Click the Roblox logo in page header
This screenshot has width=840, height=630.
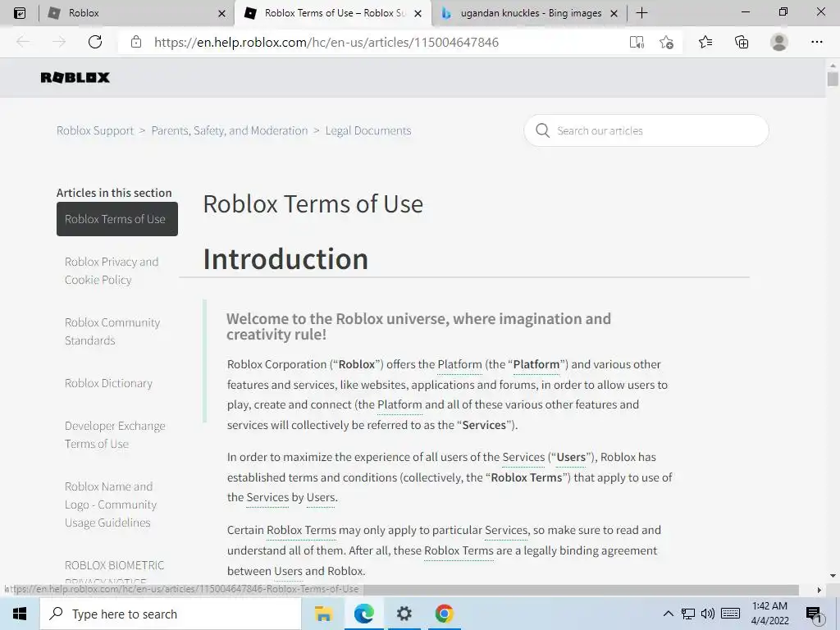(75, 78)
